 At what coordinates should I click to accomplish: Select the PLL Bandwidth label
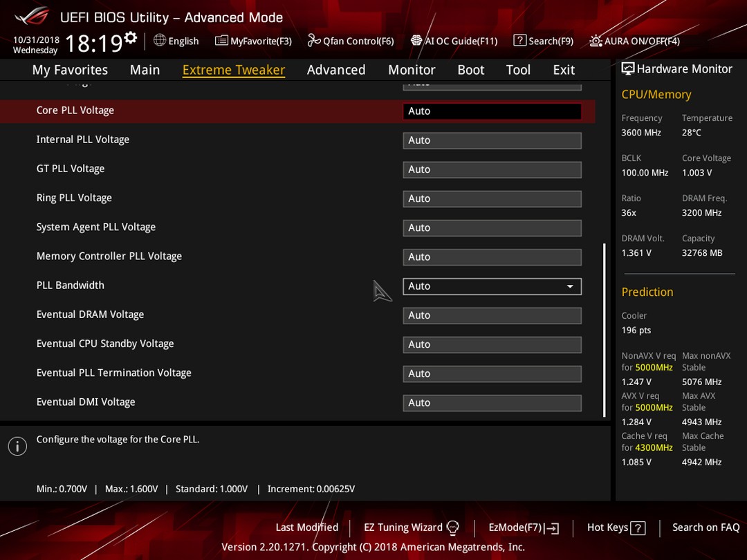[x=70, y=285]
